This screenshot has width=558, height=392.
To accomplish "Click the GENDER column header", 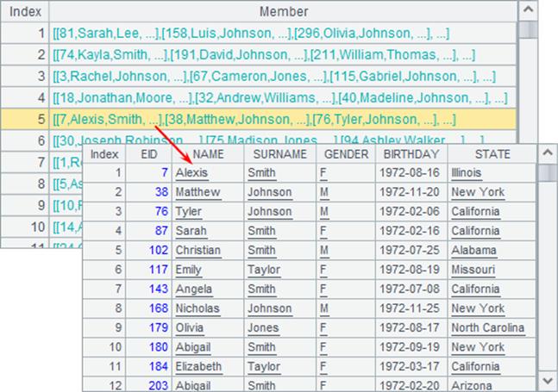I will point(346,154).
